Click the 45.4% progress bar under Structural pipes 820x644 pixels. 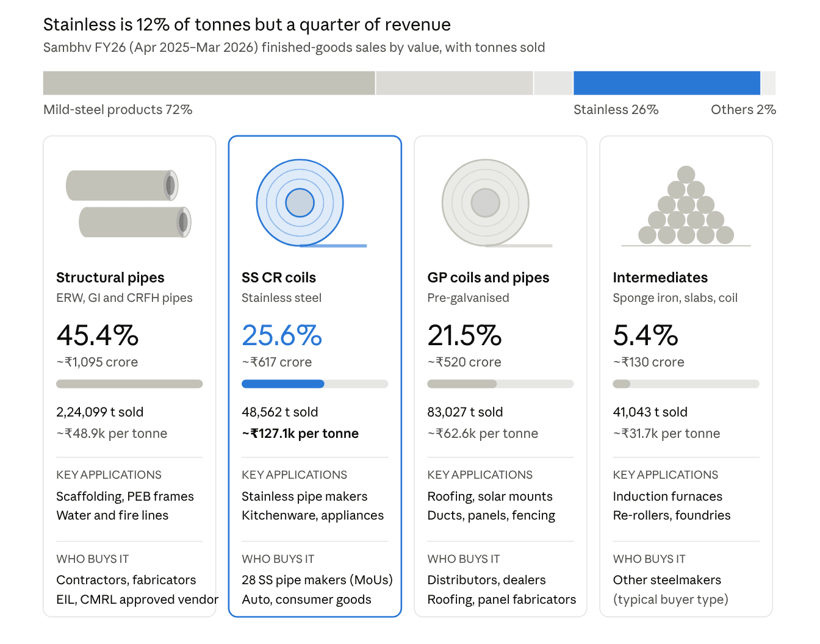click(x=129, y=384)
